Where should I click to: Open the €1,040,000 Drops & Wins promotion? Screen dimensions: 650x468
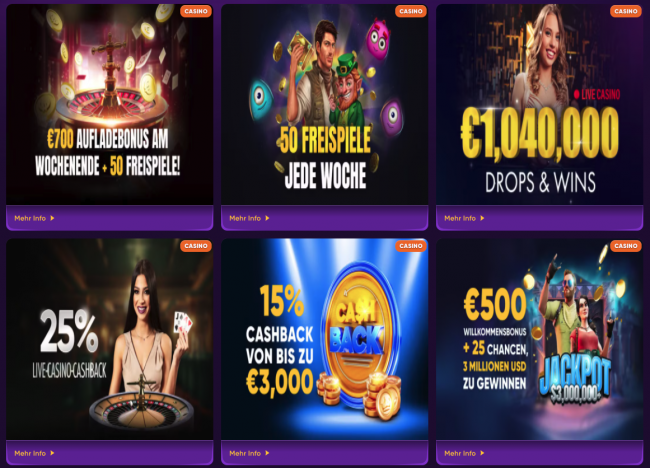coord(539,104)
